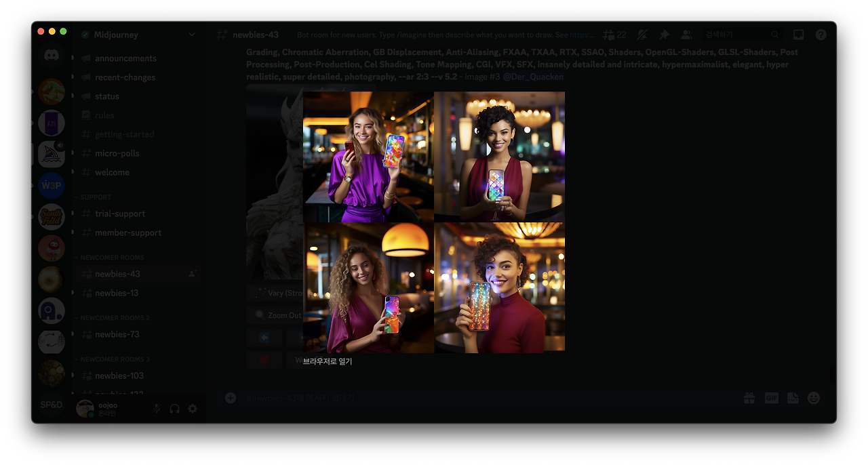This screenshot has height=465, width=868.
Task: Click create invite icon on newbies-43
Action: [x=193, y=274]
